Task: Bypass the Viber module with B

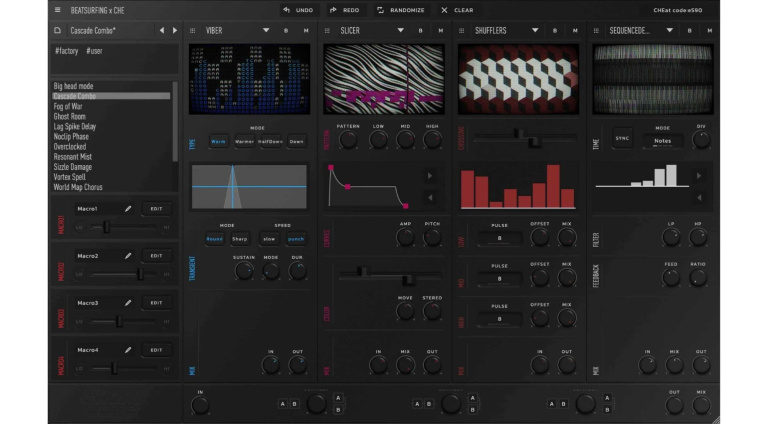Action: (x=286, y=30)
